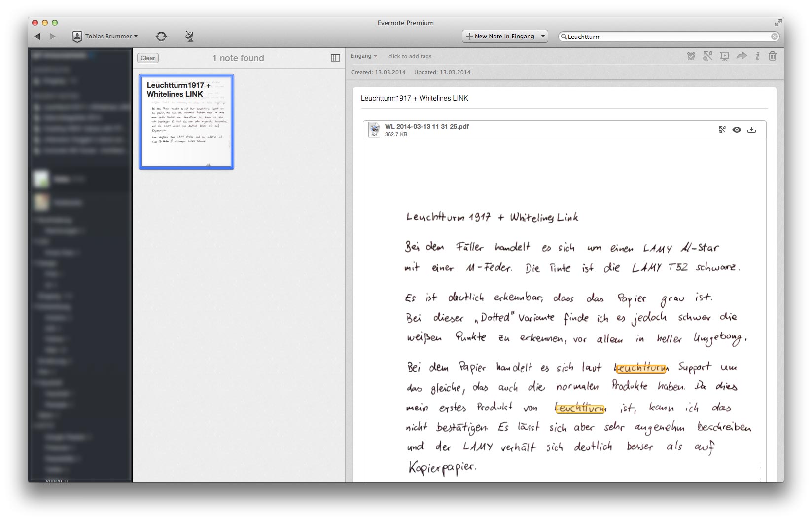The height and width of the screenshot is (521, 812).
Task: Open the Eingang notebook dropdown
Action: tap(363, 56)
